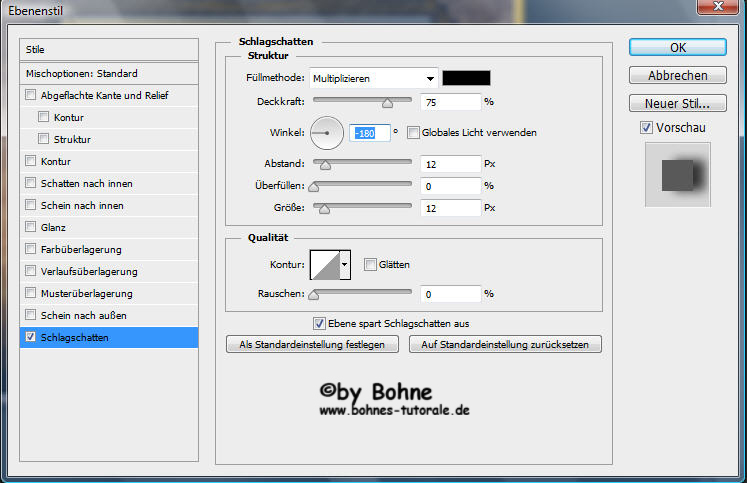
Task: Click the black shadow color swatch
Action: point(466,78)
